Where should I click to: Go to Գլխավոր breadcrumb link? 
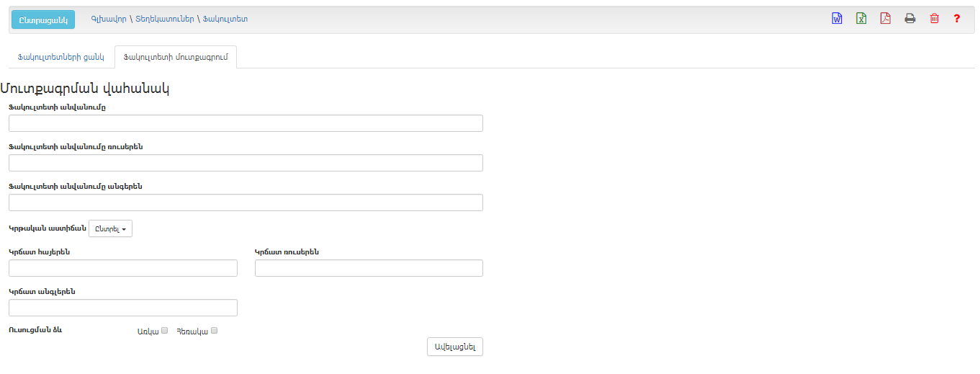coord(109,19)
